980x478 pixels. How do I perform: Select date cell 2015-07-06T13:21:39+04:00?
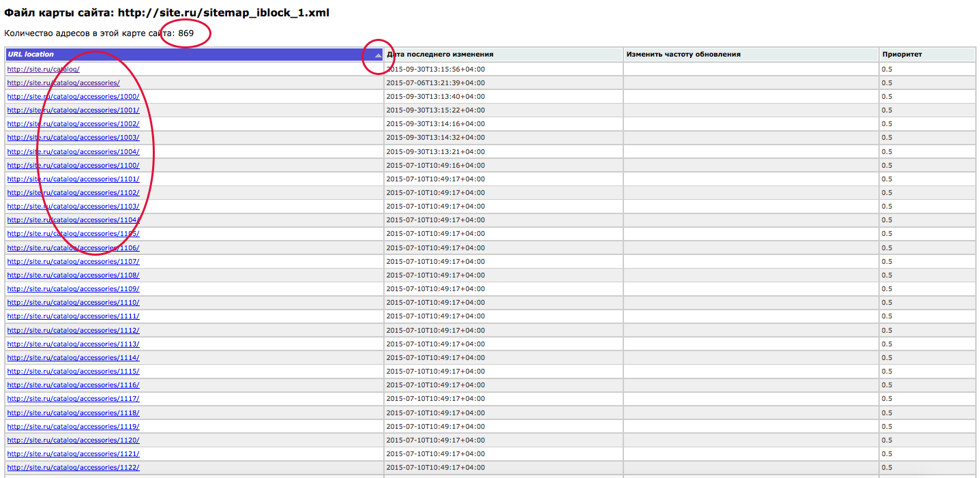click(436, 83)
